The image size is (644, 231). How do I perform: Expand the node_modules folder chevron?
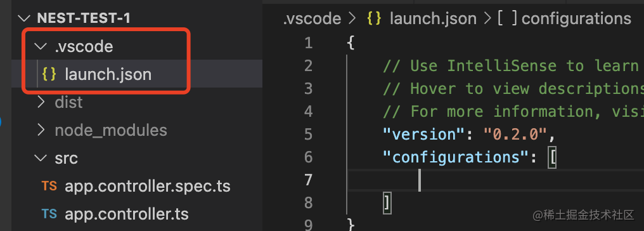[x=41, y=130]
